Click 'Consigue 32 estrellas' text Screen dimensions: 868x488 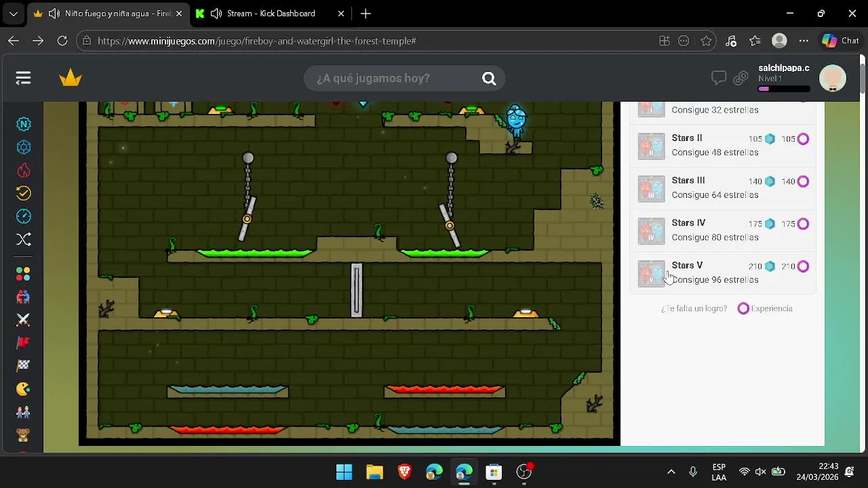tap(715, 110)
